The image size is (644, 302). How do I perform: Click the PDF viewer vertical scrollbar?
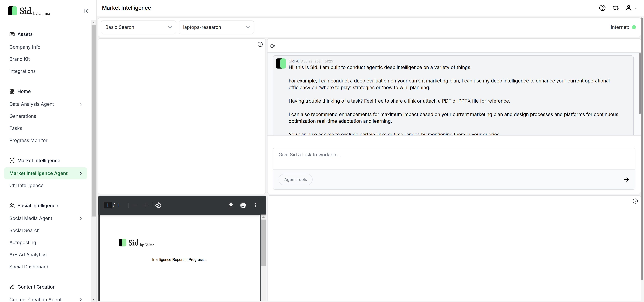click(263, 242)
